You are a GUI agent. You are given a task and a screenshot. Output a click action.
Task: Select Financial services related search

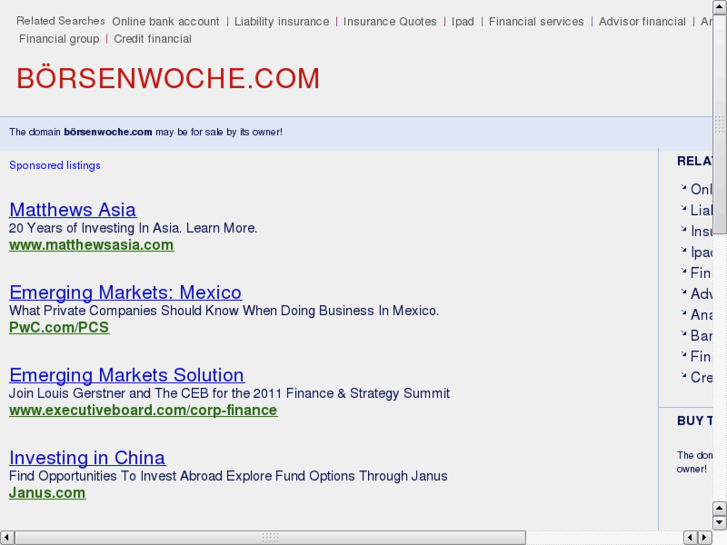pos(536,22)
